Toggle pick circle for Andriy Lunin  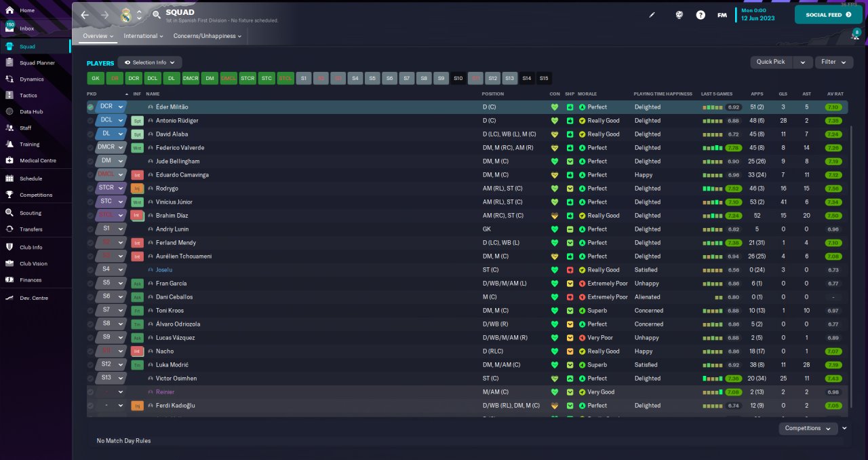90,229
